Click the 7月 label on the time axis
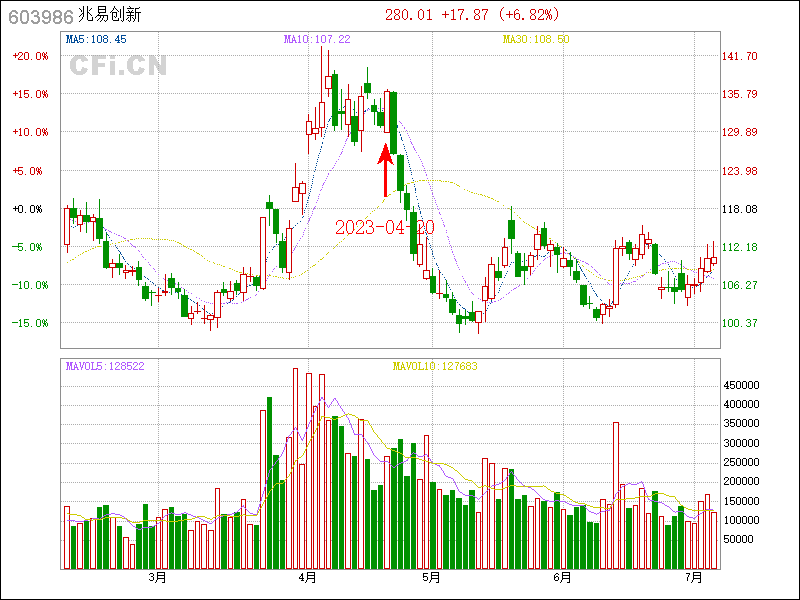 [x=694, y=577]
